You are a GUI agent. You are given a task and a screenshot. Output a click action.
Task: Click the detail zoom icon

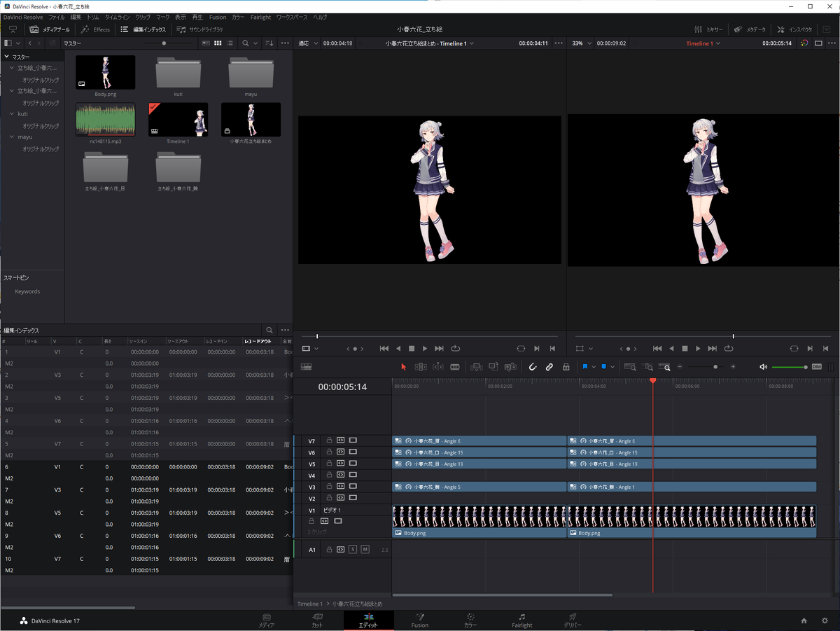[x=649, y=367]
